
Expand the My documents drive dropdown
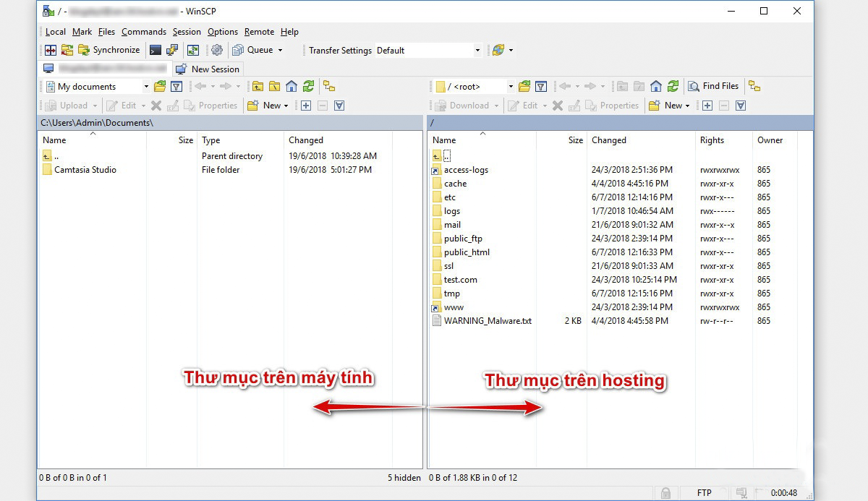pos(145,87)
